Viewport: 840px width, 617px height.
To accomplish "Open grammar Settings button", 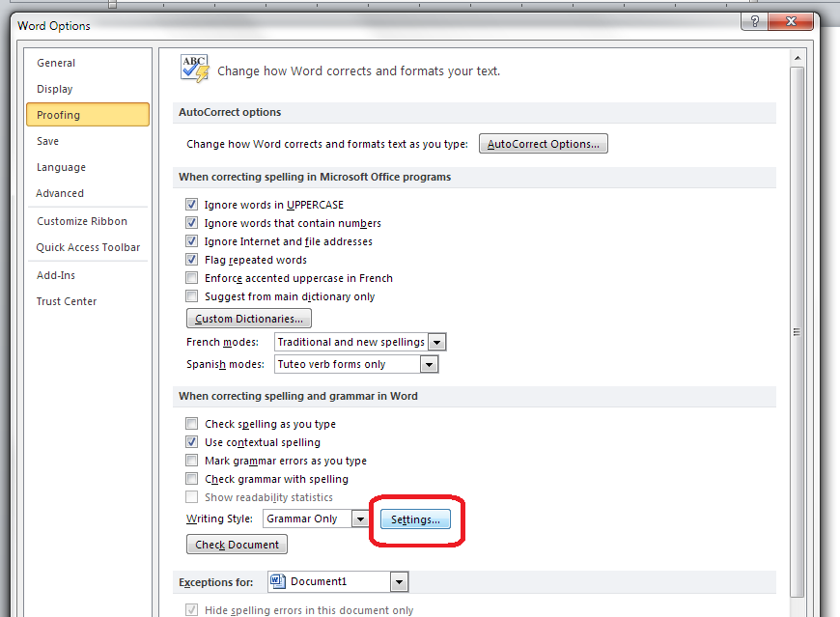I will click(415, 519).
